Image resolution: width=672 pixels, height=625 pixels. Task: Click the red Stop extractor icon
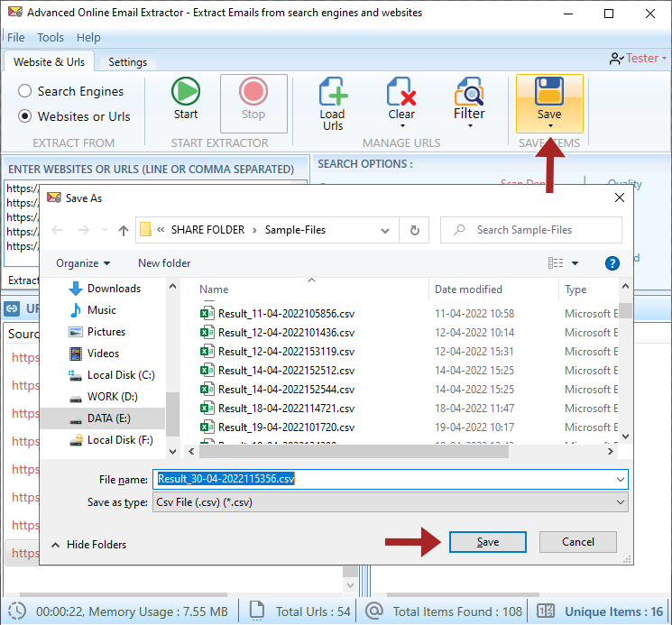253,91
